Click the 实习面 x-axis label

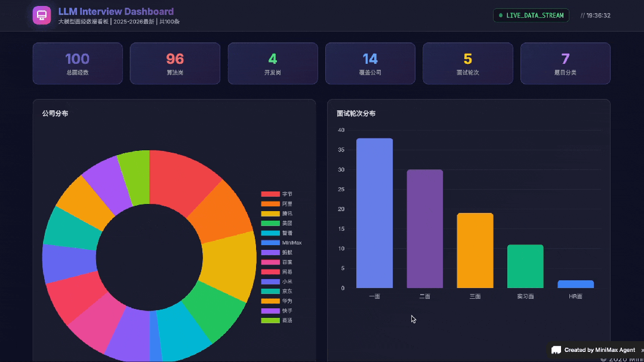525,296
